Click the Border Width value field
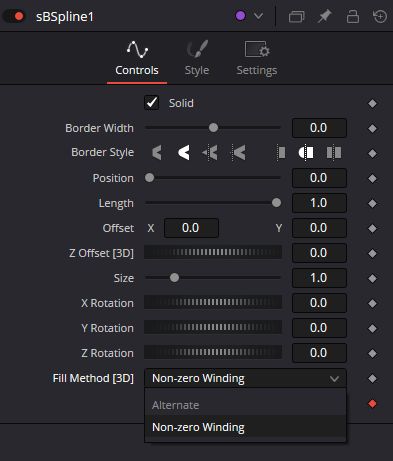 point(319,128)
